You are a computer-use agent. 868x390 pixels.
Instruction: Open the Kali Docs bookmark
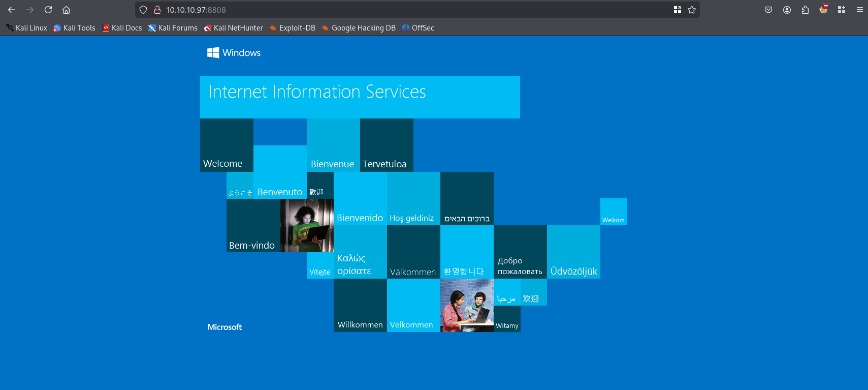122,28
